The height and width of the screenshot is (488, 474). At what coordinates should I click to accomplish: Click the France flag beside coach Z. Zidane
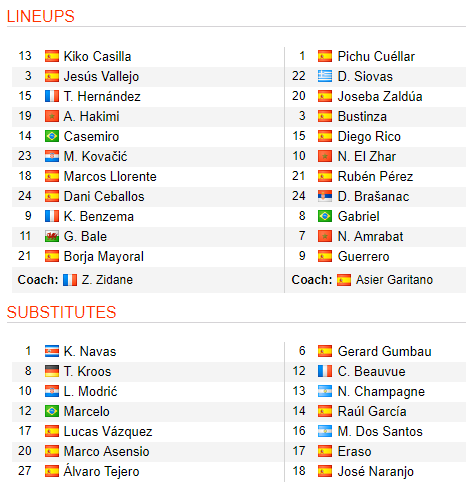point(70,280)
